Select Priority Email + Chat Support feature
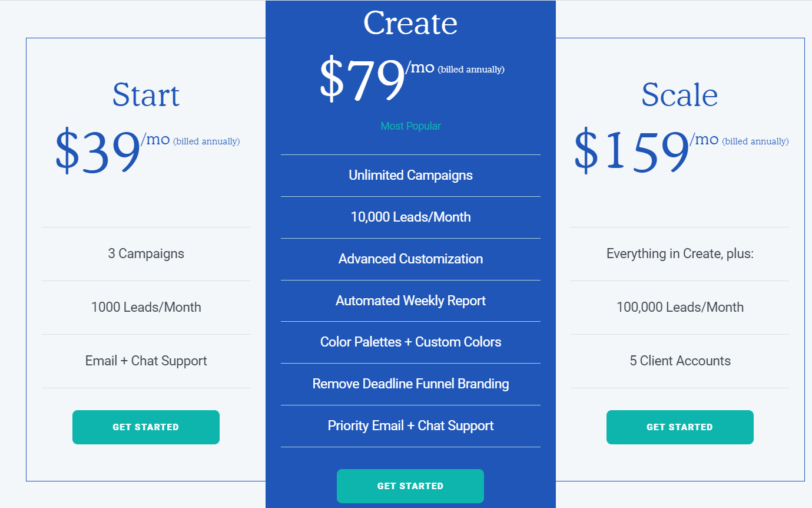 click(410, 425)
